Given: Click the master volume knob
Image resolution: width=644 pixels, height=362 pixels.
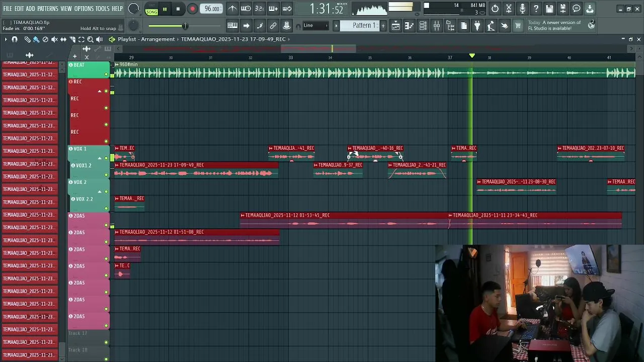Looking at the screenshot, I should click(x=133, y=9).
